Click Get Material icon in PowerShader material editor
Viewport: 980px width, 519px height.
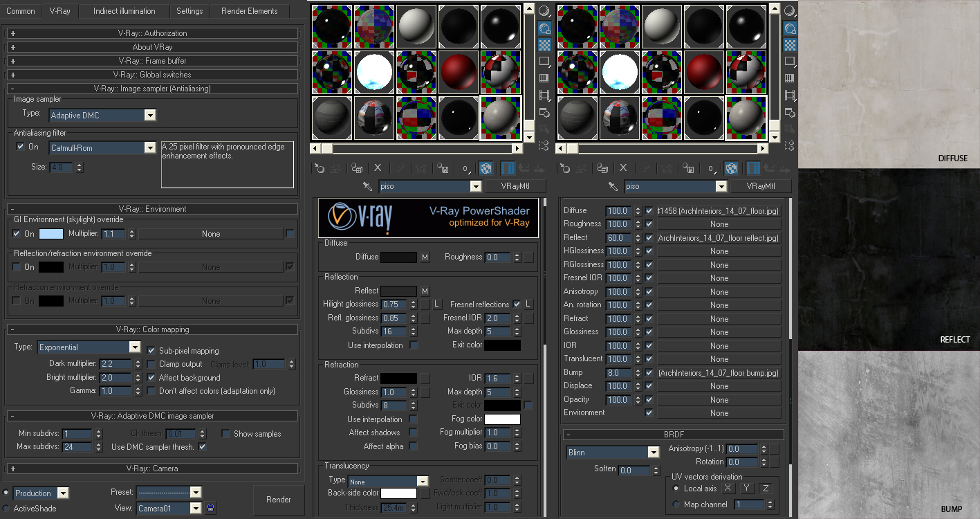pyautogui.click(x=319, y=167)
